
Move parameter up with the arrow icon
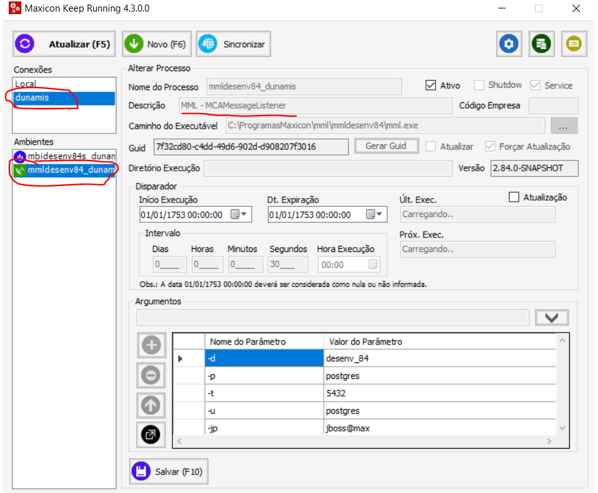151,405
